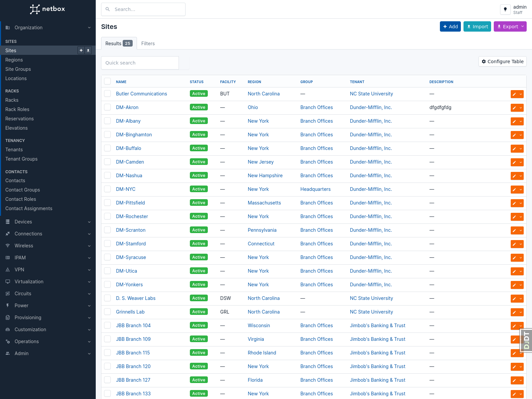Click the netbox logo in the sidebar
The image size is (532, 399).
tap(48, 9)
